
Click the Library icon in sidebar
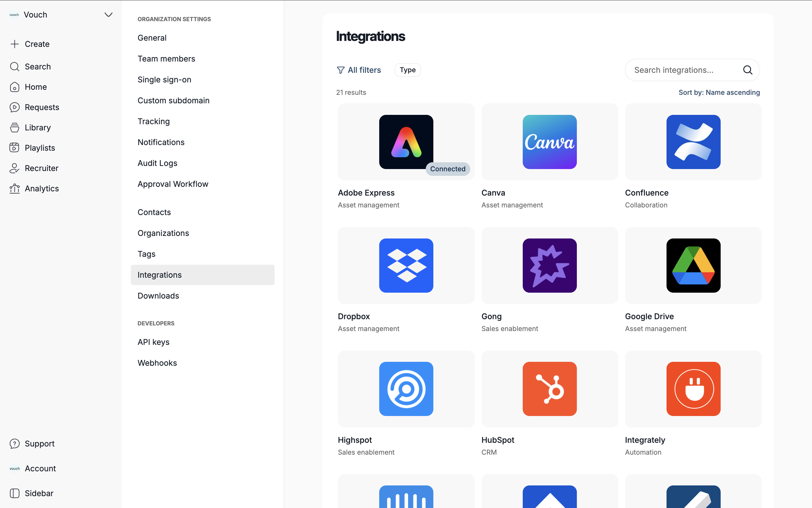click(x=14, y=128)
